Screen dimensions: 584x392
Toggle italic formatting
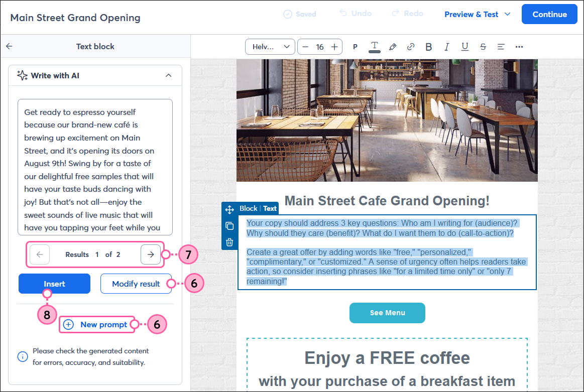click(x=446, y=47)
